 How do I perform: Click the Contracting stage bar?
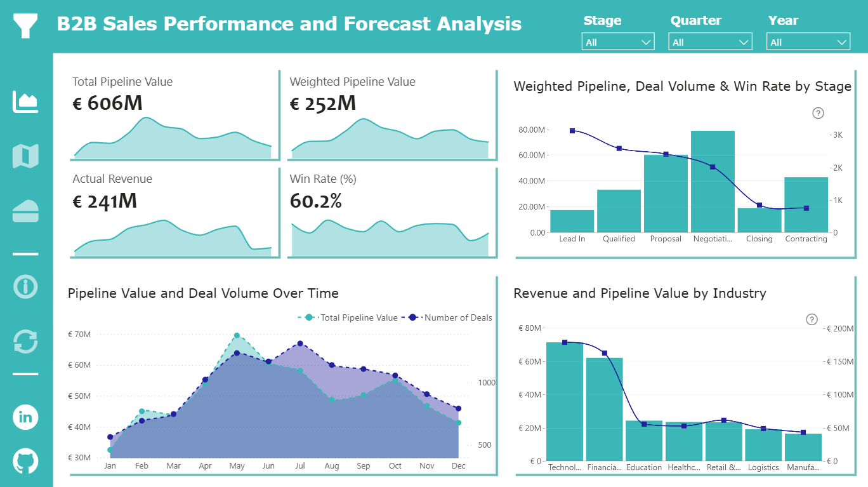coord(806,204)
